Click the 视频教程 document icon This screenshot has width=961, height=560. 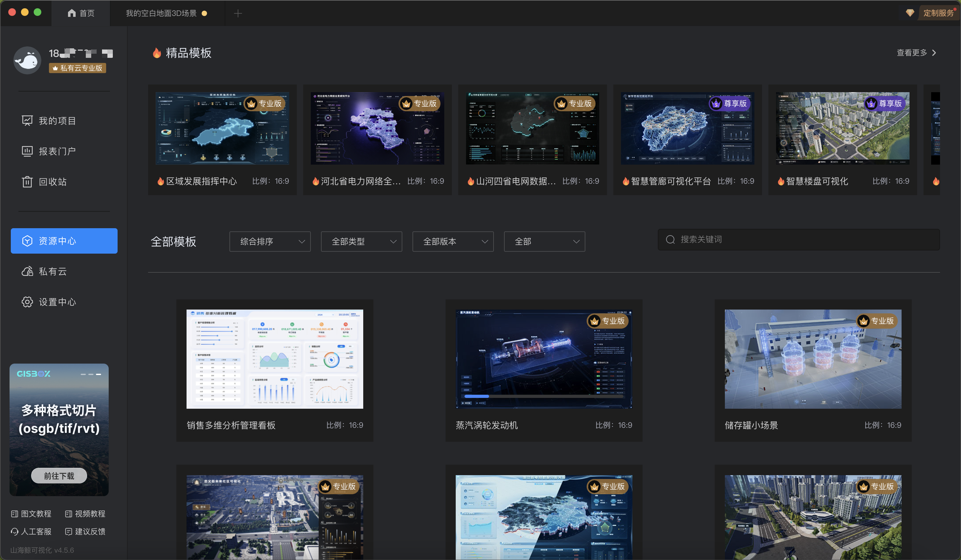[69, 514]
